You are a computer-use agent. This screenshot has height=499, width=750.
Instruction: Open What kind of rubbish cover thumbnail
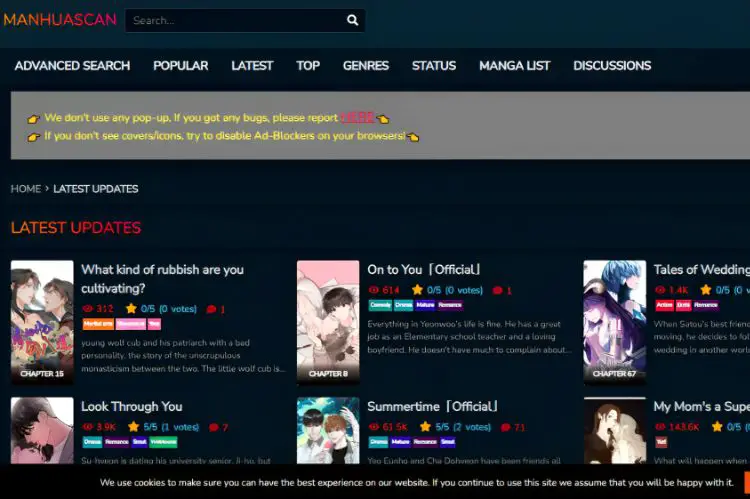coord(42,322)
